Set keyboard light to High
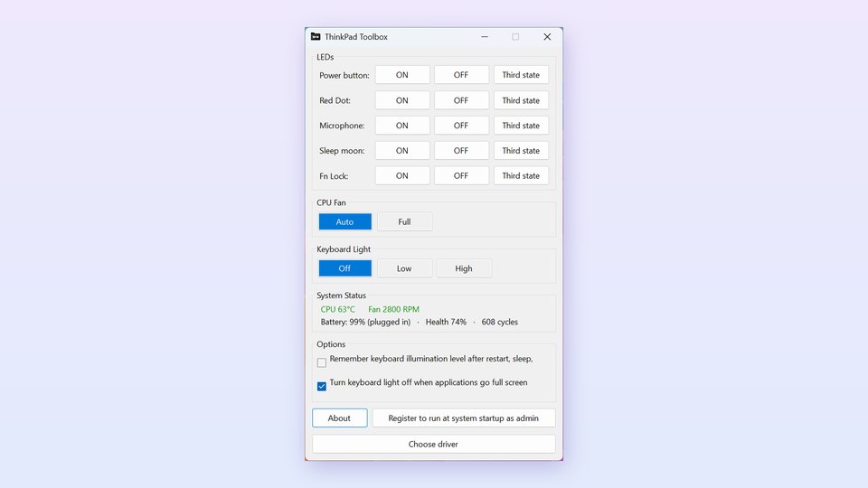 click(464, 268)
